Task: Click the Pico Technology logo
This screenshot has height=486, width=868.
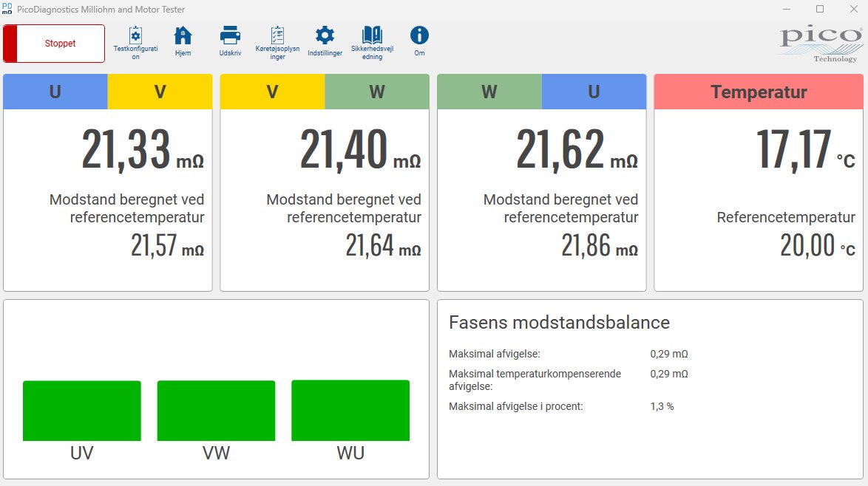Action: tap(821, 44)
